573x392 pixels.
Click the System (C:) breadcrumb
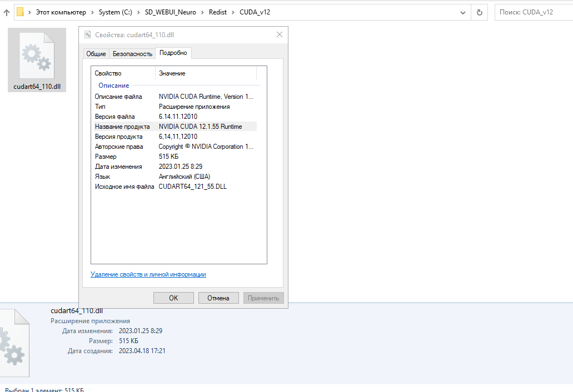point(116,12)
